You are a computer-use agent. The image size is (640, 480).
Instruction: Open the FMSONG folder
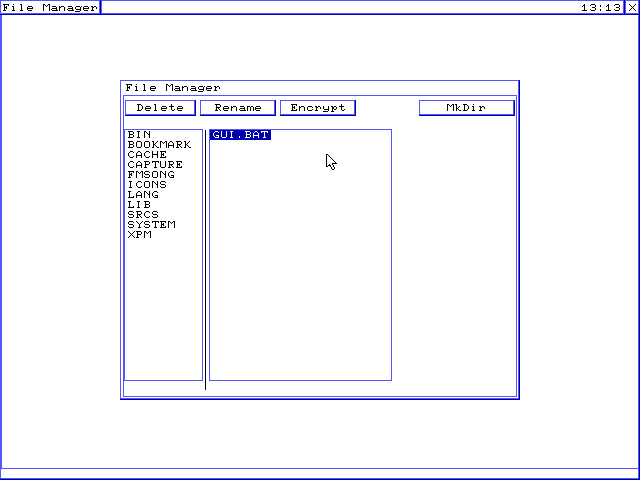pos(151,175)
